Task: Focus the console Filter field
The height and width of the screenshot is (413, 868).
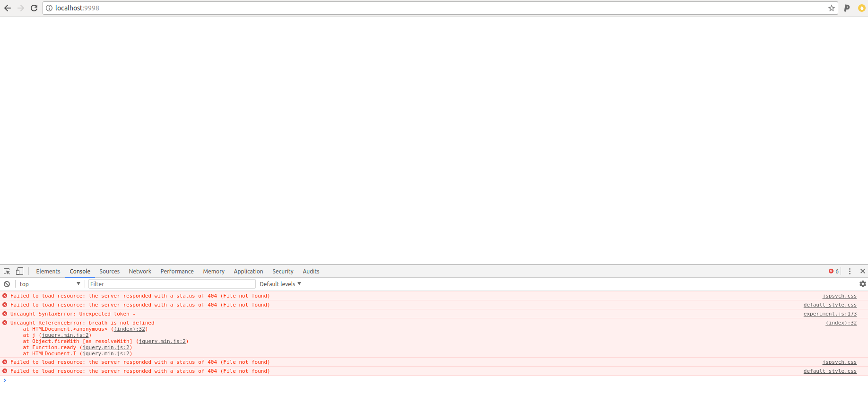Action: click(x=172, y=284)
